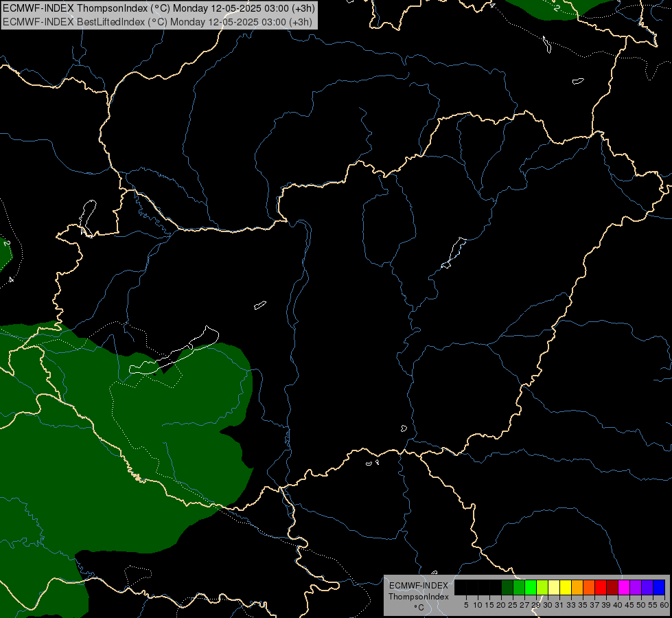Click the legend tick value '33'
Screen dimensions: 672x618
pos(571,605)
